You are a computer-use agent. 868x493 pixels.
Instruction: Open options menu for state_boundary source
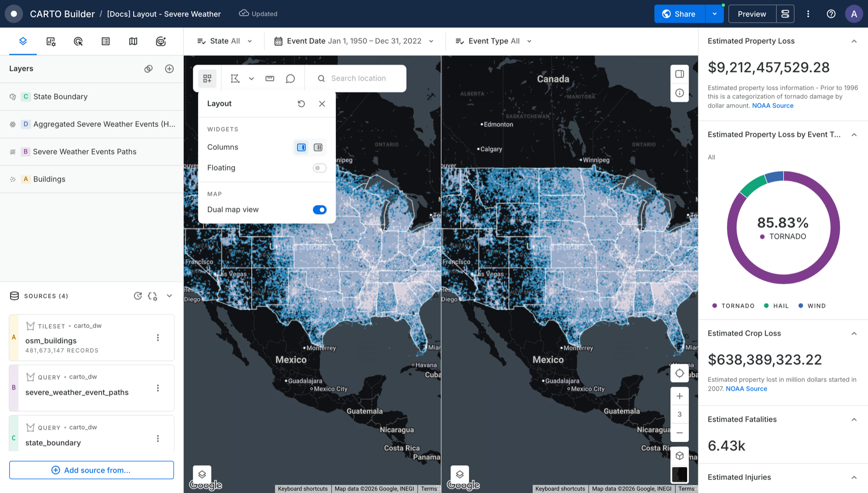coord(158,438)
